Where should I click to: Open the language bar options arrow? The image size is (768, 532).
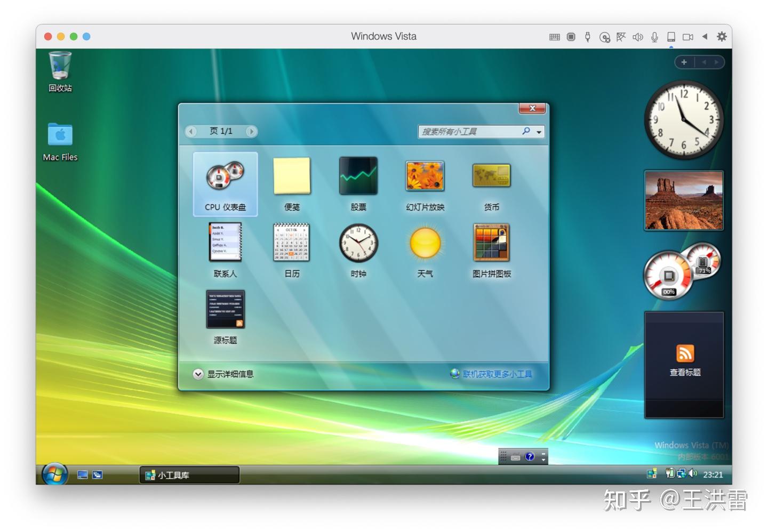pyautogui.click(x=543, y=460)
